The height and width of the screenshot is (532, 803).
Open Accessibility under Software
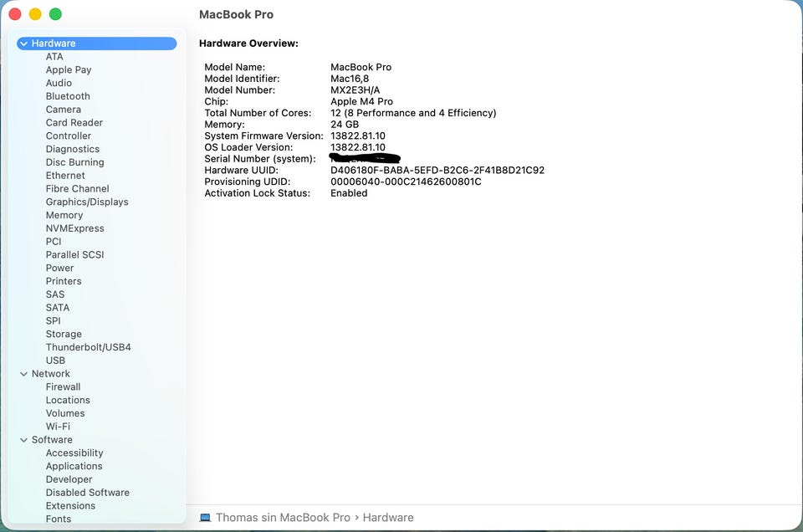point(74,453)
